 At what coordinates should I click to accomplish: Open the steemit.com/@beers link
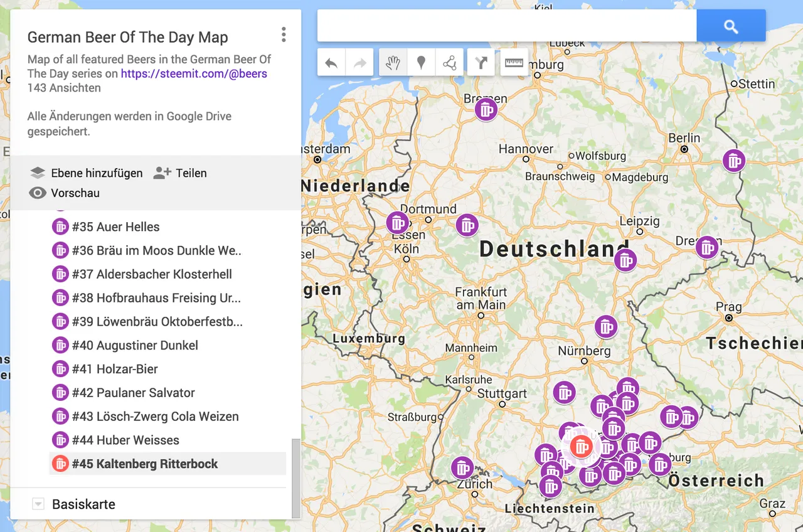(x=194, y=73)
